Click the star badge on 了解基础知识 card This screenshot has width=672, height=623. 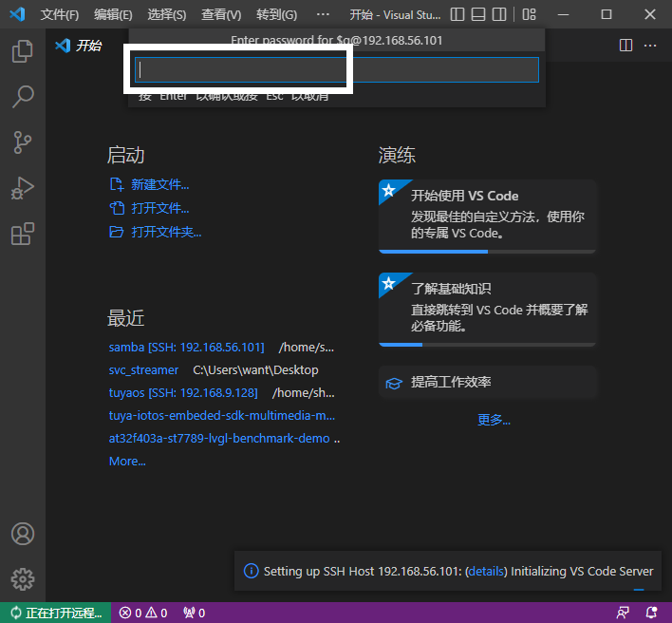tap(389, 283)
